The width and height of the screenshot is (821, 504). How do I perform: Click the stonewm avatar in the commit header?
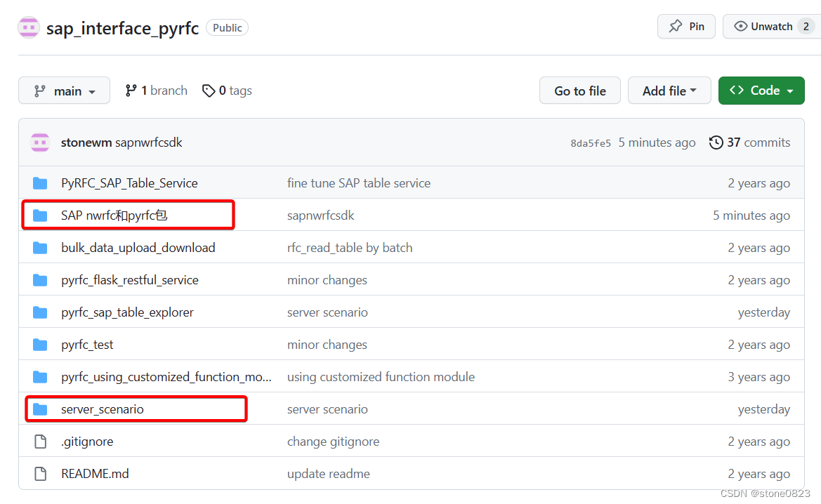[x=40, y=142]
